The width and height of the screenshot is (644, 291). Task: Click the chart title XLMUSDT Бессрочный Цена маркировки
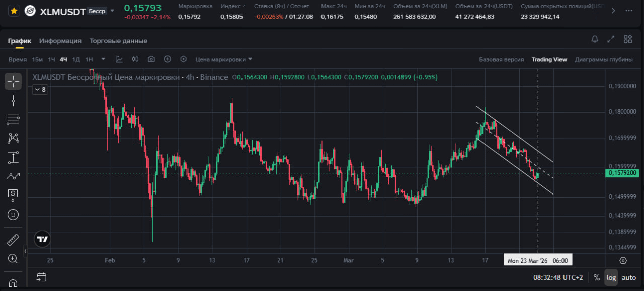(106, 77)
